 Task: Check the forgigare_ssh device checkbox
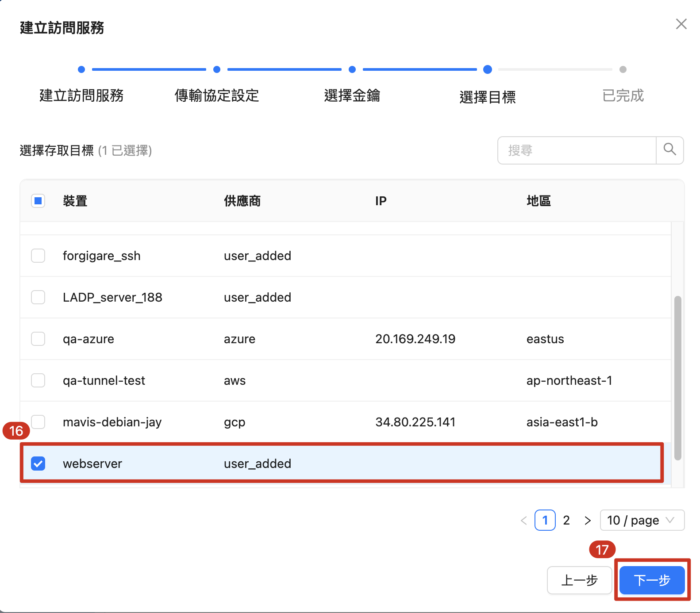38,256
